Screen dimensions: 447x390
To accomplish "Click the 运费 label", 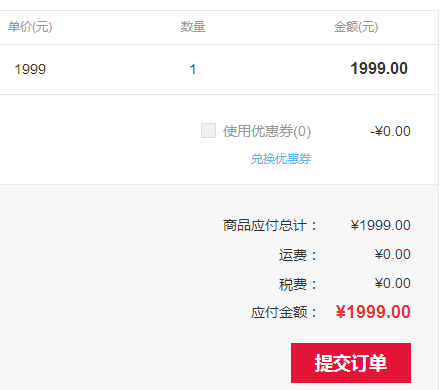I will 298,255.
